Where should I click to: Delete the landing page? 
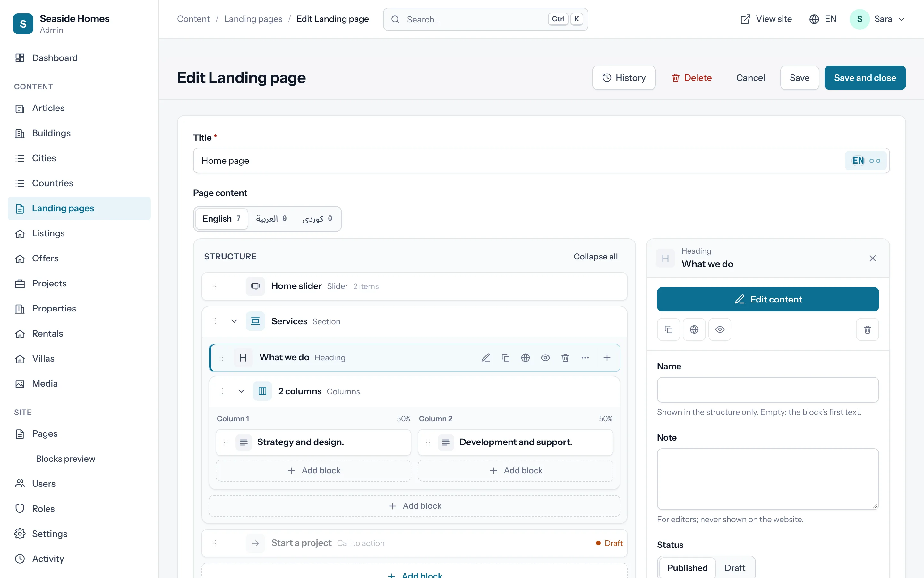click(691, 78)
